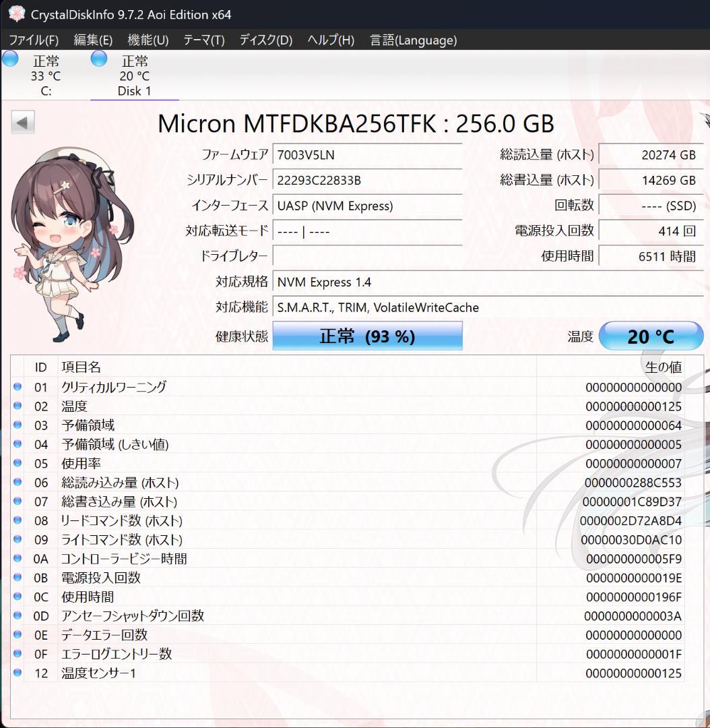Viewport: 710px width, 728px height.
Task: Click status dot for ID 02 温度 row
Action: pyautogui.click(x=18, y=406)
